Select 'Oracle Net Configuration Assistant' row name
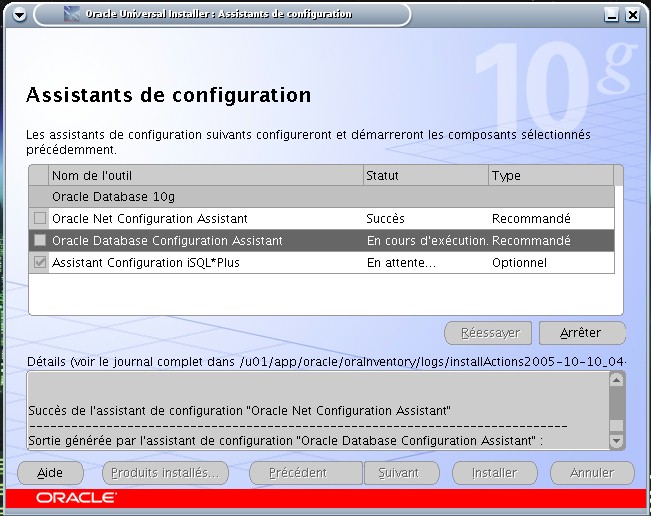 coord(149,218)
